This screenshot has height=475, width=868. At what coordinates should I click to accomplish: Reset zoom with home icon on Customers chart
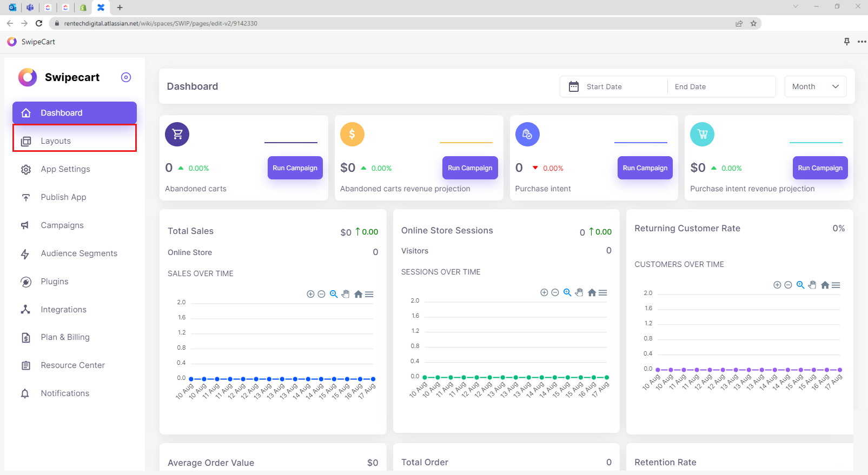825,285
